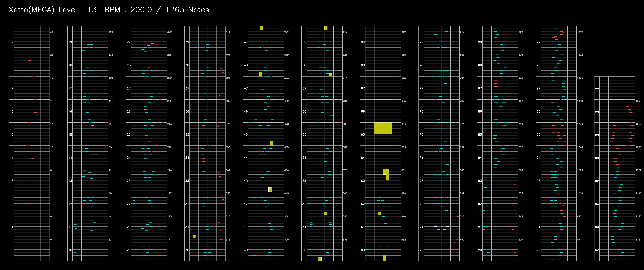Select the lone yellow note in the 30–39 column
The width and height of the screenshot is (644, 270).
194,236
